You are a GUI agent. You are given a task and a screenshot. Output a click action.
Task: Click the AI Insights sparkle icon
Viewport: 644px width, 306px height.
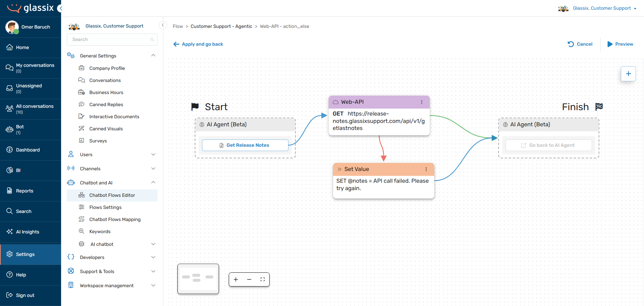coord(10,232)
